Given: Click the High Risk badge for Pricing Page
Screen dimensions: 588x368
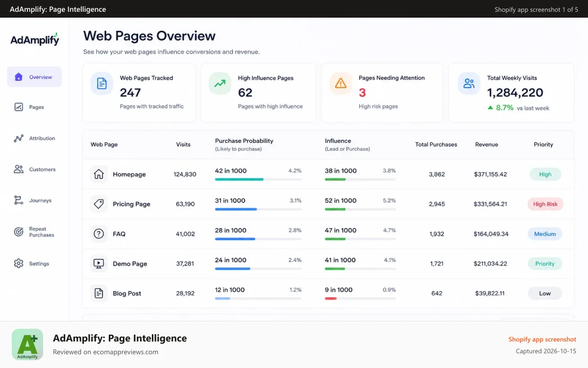Looking at the screenshot, I should tap(545, 204).
